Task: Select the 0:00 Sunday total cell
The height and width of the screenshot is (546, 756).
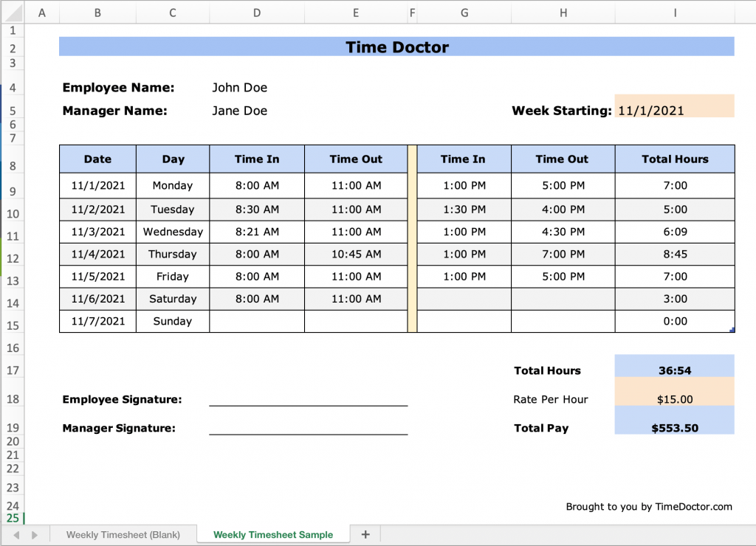Action: click(675, 321)
